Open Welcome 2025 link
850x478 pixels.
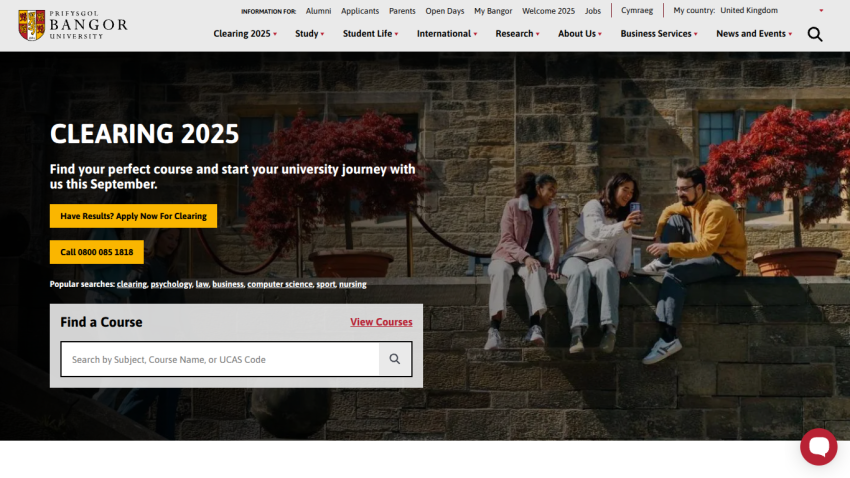[548, 11]
